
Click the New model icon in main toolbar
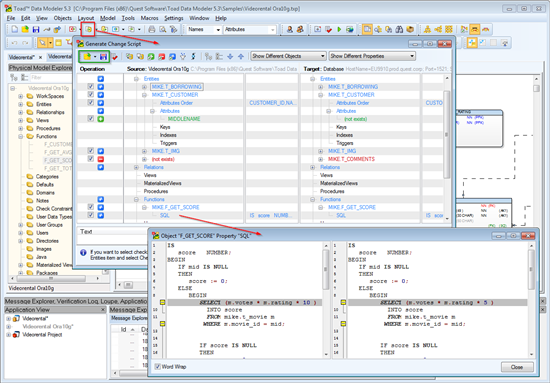point(14,29)
